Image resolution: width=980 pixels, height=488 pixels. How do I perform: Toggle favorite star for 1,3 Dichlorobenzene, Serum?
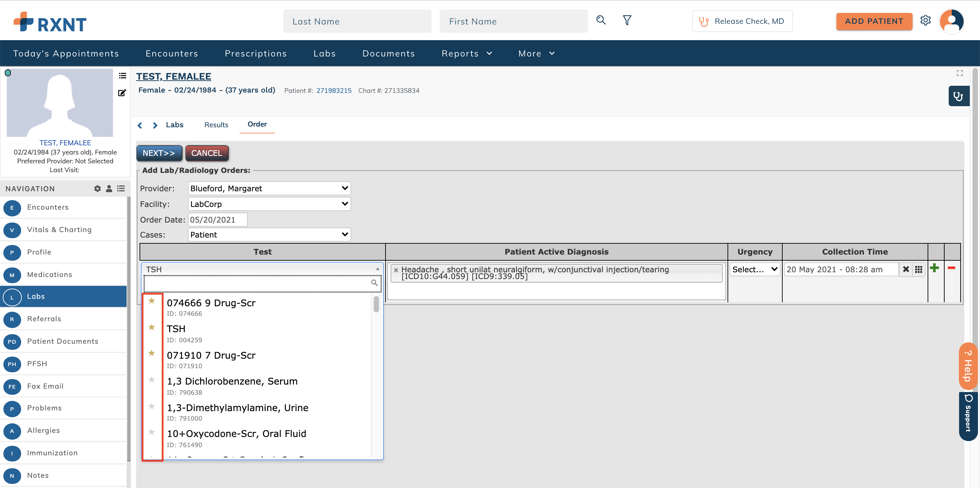(x=151, y=379)
